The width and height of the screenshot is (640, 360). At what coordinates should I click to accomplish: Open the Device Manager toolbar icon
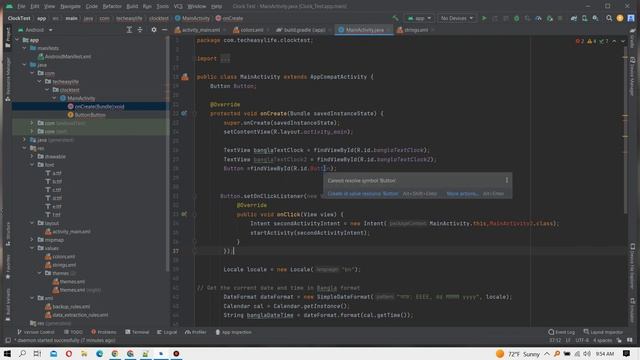(x=584, y=18)
